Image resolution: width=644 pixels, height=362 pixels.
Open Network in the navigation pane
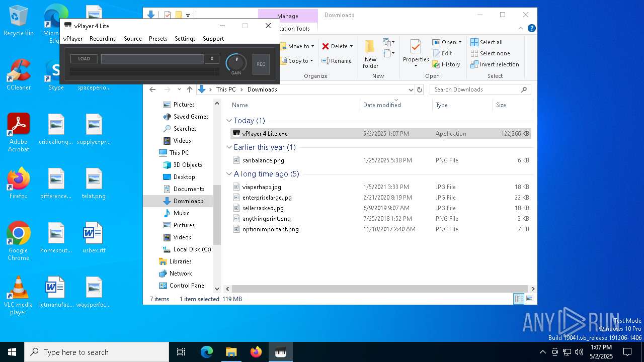tap(175, 274)
